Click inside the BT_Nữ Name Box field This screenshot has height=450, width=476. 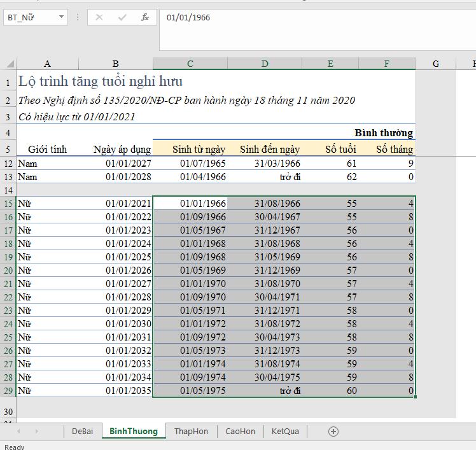tap(30, 17)
